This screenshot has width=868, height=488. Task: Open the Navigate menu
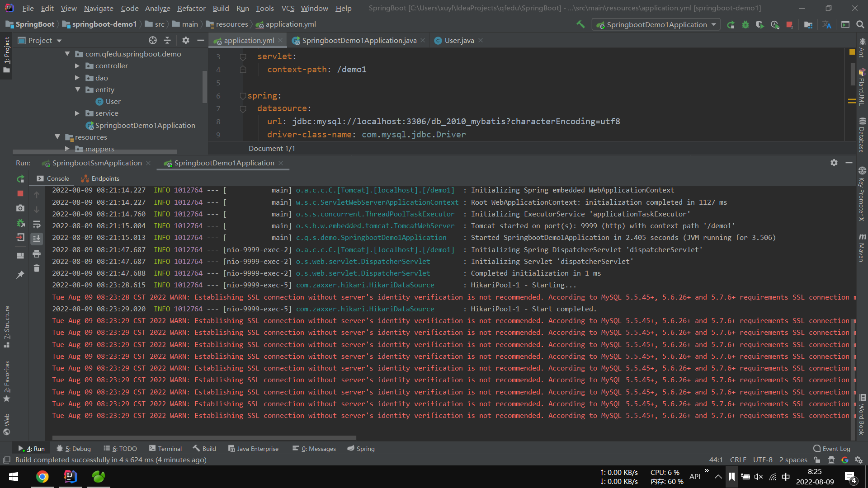tap(99, 8)
